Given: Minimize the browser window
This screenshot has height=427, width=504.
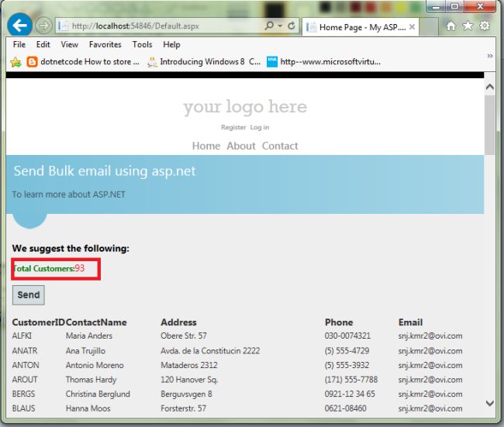Looking at the screenshot, I should (436, 6).
